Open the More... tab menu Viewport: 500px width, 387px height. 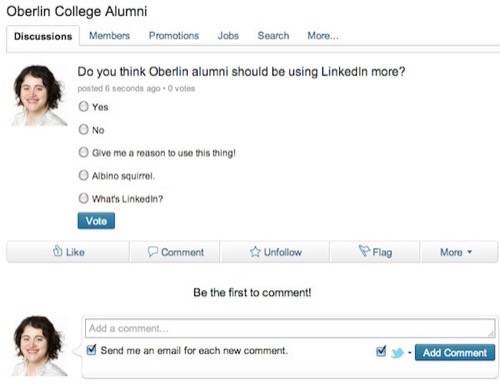point(323,35)
